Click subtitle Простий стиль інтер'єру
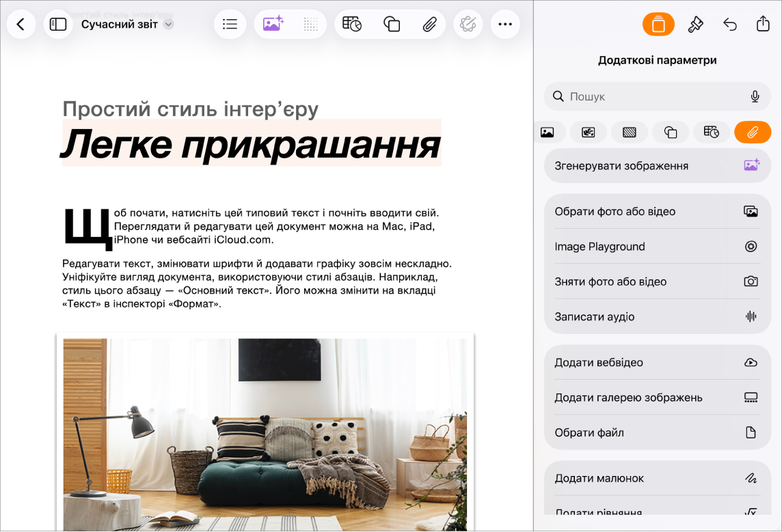 coord(190,109)
